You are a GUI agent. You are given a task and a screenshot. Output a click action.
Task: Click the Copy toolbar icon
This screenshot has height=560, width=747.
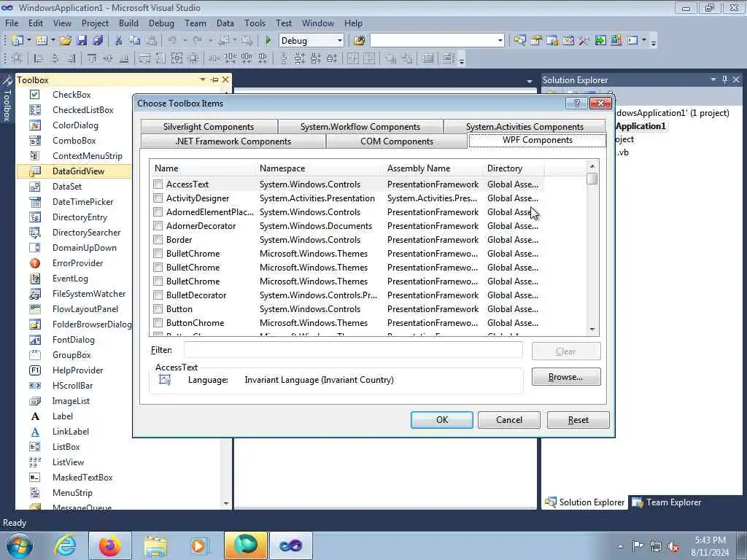pyautogui.click(x=135, y=41)
